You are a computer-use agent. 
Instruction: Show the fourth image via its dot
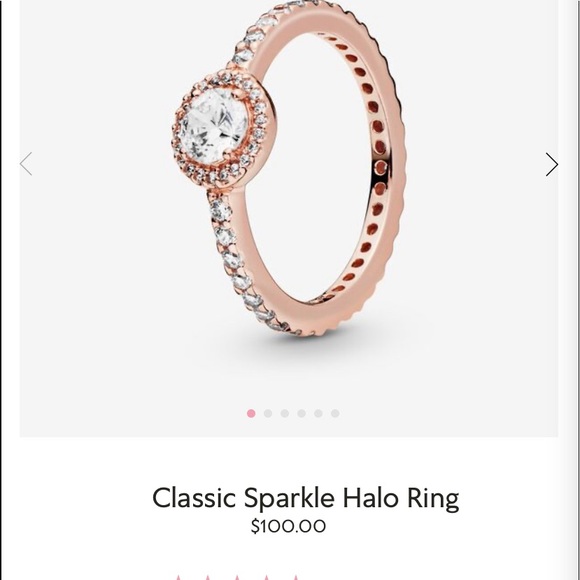click(x=301, y=413)
